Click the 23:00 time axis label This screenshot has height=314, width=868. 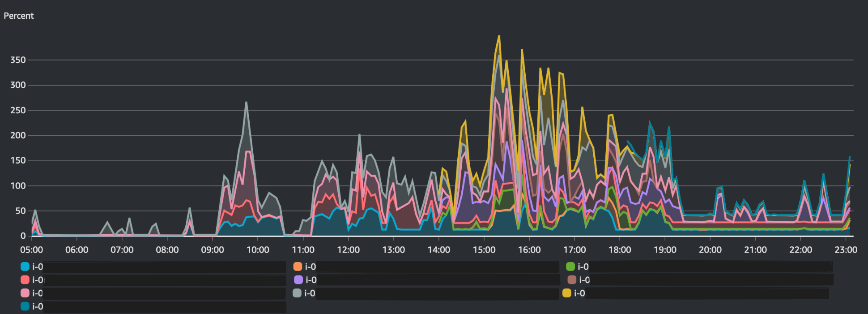tap(846, 250)
